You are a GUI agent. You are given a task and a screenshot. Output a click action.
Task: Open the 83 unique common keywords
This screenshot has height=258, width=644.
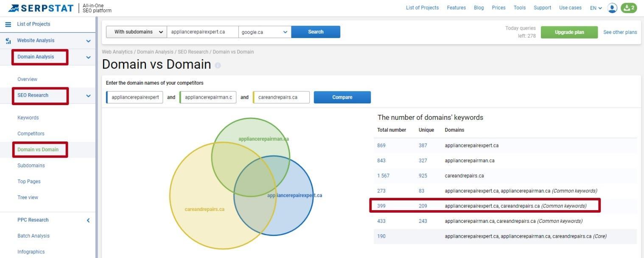pyautogui.click(x=421, y=191)
